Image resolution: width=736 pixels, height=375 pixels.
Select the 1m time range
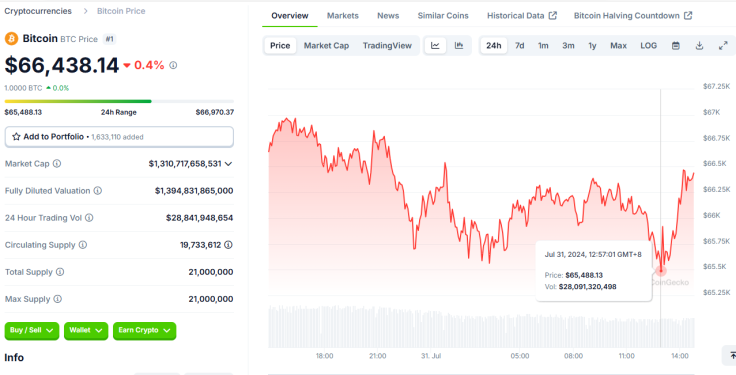click(x=543, y=46)
